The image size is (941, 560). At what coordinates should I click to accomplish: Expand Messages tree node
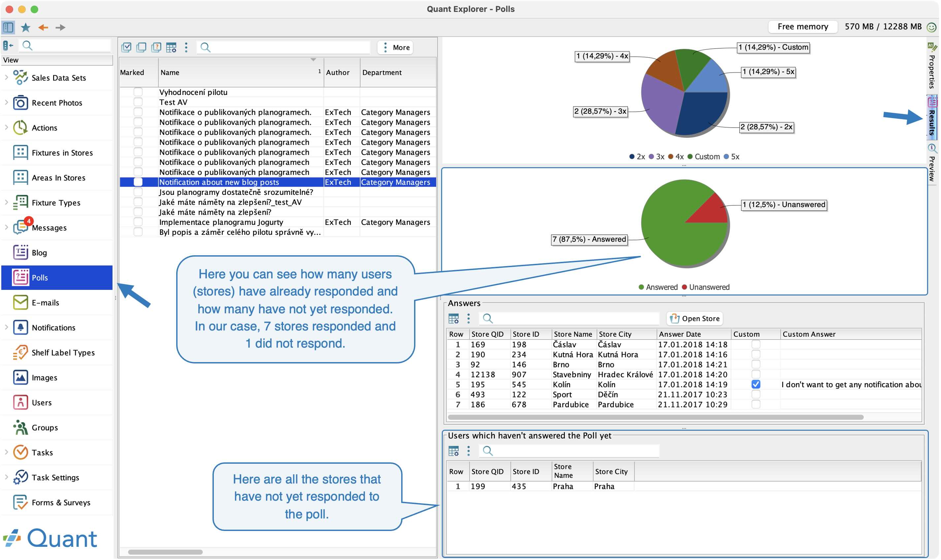coord(6,227)
